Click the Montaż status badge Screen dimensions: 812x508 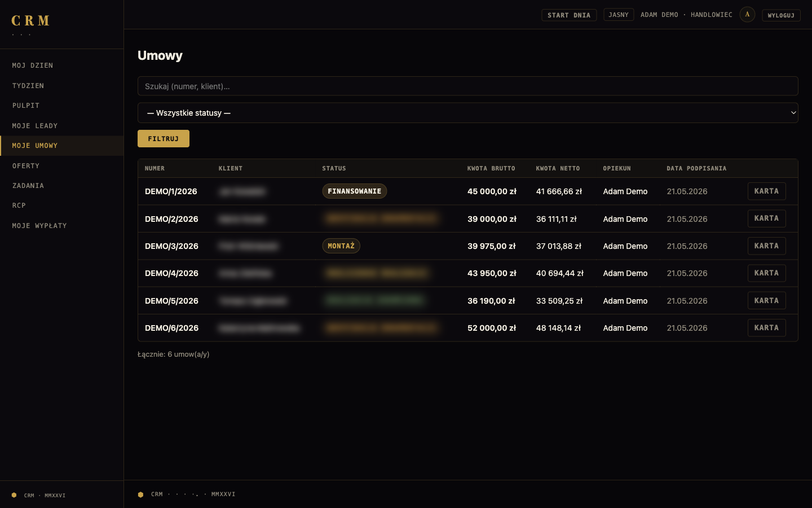[341, 246]
